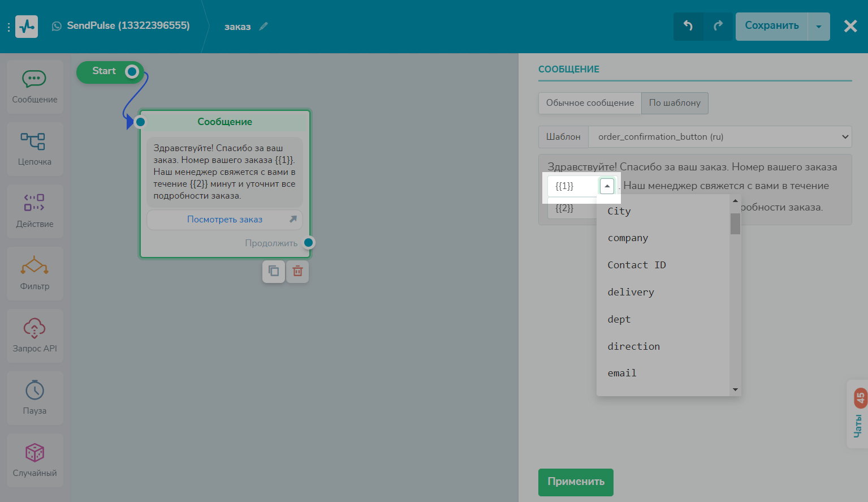Add a Фильтр filter element
Viewport: 868px width, 502px height.
(34, 273)
